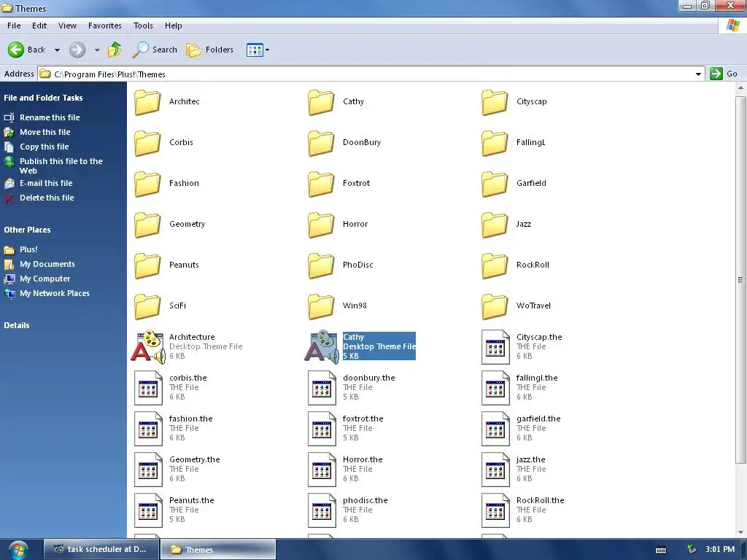Open the View menu

67,26
